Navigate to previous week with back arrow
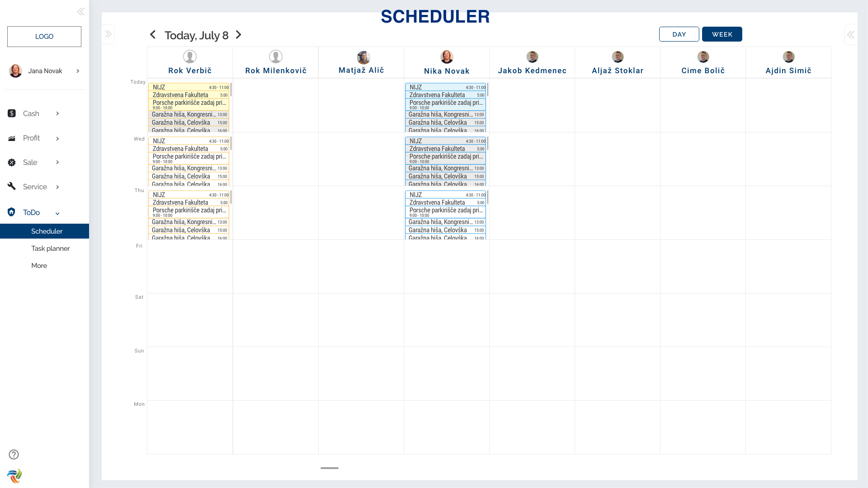Image resolution: width=868 pixels, height=488 pixels. (153, 34)
